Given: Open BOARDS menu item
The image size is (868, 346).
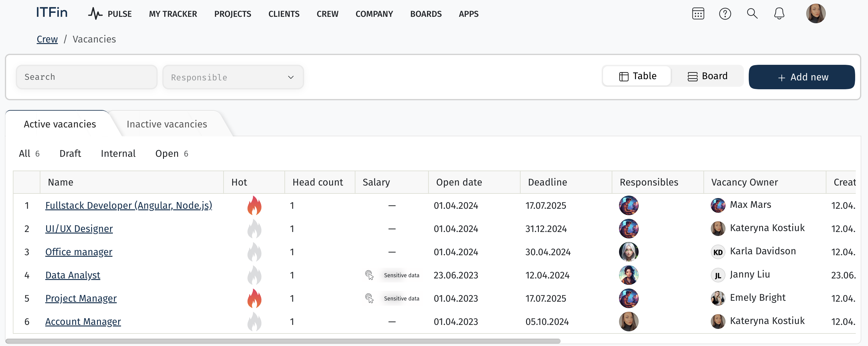Looking at the screenshot, I should [425, 14].
